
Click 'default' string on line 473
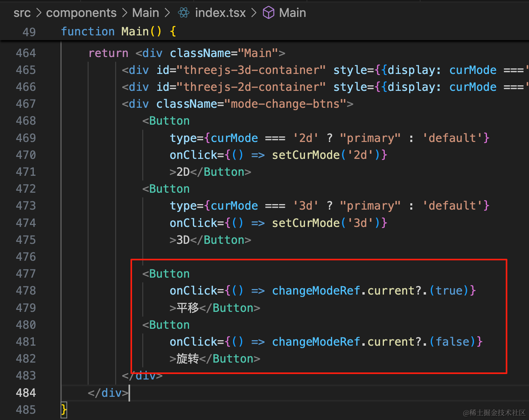[x=452, y=206]
